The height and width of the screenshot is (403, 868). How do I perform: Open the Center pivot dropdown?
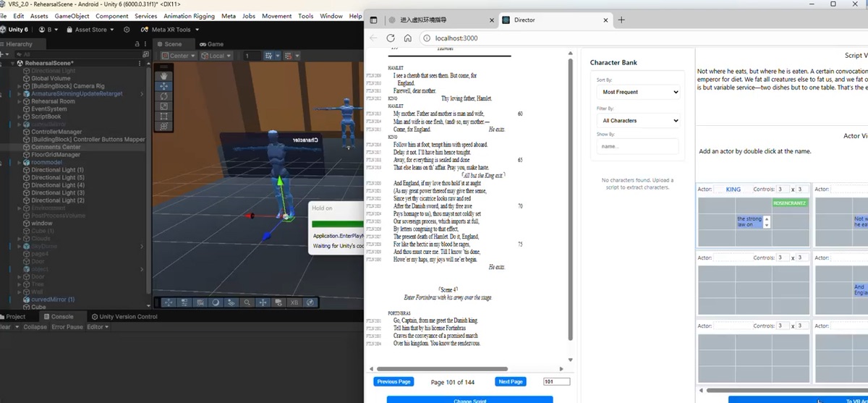(x=178, y=56)
